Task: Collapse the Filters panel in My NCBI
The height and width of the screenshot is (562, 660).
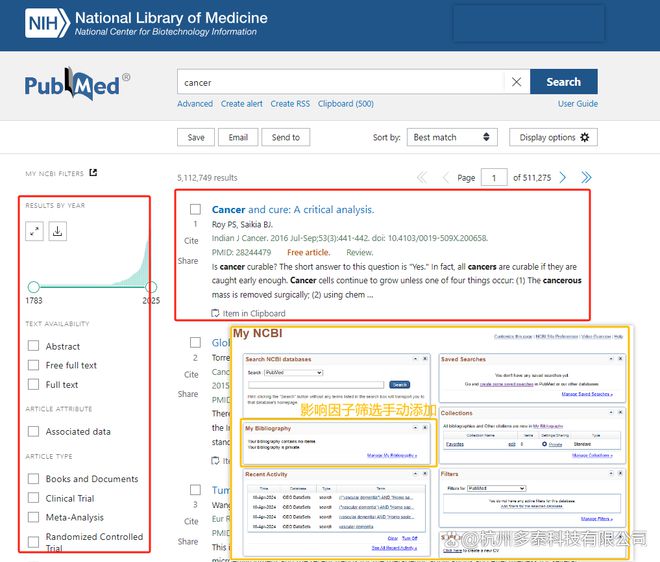Action: (611, 474)
